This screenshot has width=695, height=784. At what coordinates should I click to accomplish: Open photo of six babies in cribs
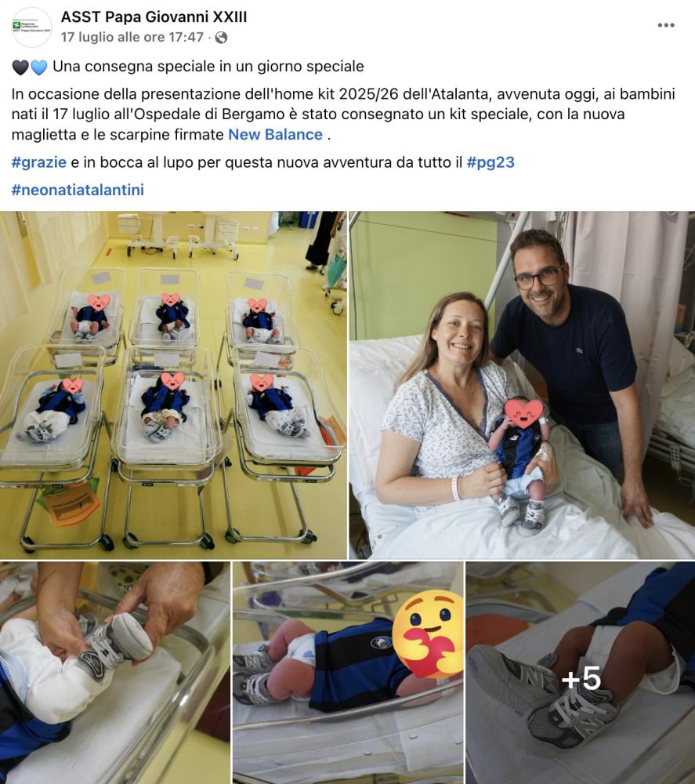[x=173, y=384]
